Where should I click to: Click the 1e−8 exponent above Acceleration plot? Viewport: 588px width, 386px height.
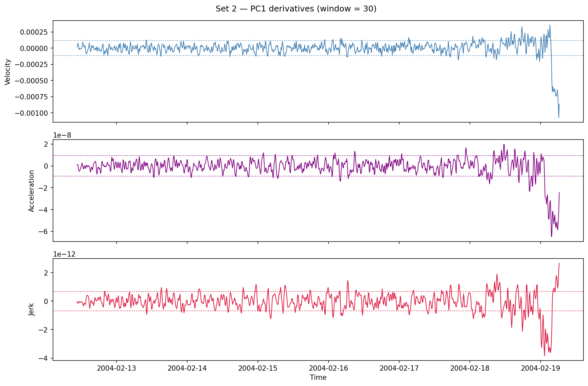click(62, 136)
